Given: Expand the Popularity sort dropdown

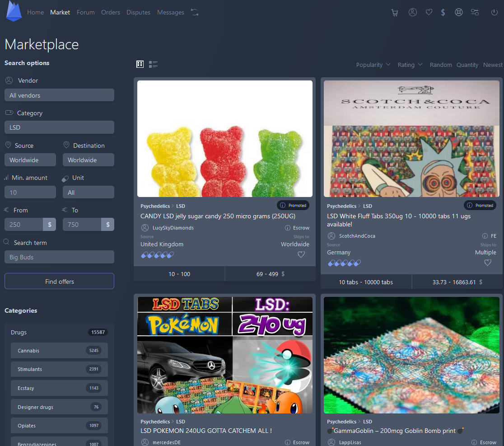Looking at the screenshot, I should click(373, 65).
